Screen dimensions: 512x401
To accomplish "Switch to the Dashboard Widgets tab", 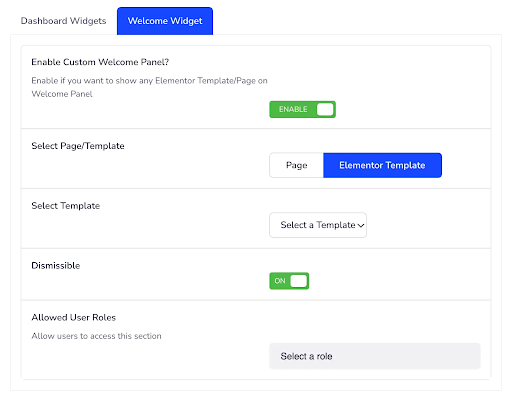I will (x=63, y=21).
